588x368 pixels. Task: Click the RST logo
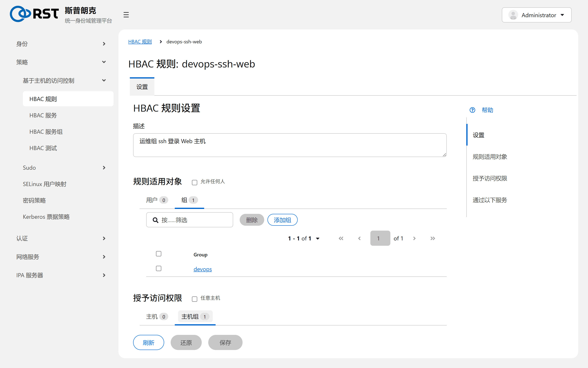(x=34, y=14)
